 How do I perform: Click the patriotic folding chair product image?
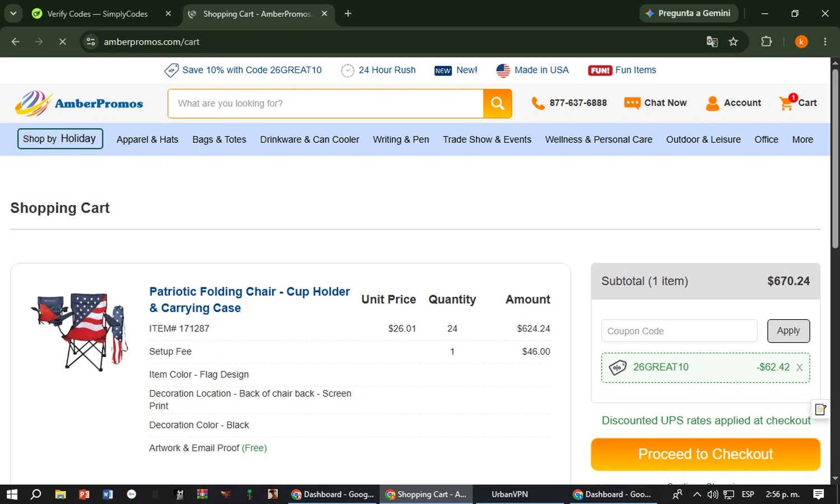pos(80,331)
